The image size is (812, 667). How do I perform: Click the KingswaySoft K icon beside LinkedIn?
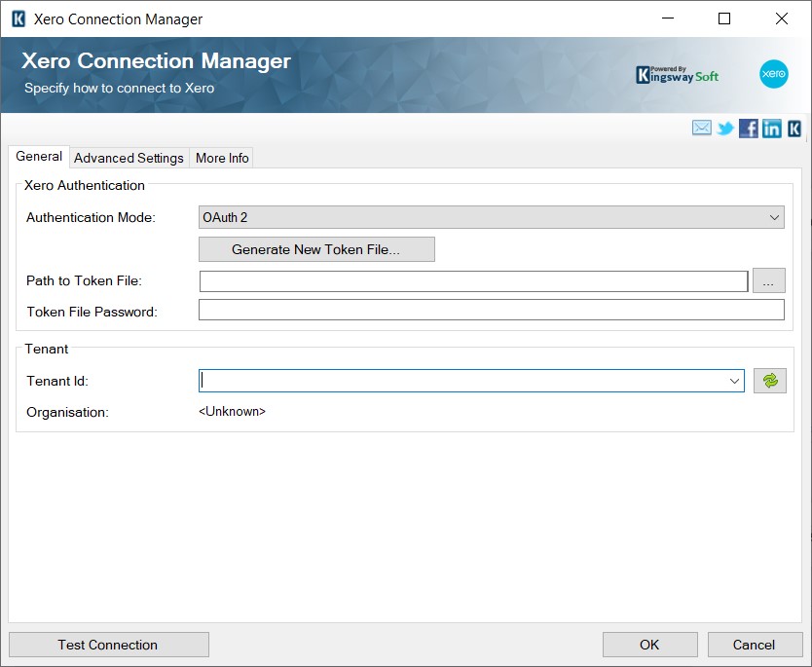pyautogui.click(x=794, y=129)
